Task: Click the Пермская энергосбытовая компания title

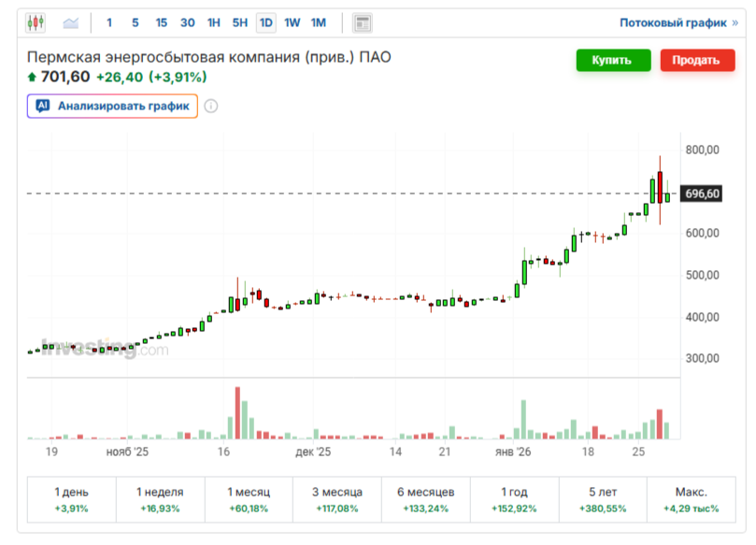Action: tap(208, 57)
